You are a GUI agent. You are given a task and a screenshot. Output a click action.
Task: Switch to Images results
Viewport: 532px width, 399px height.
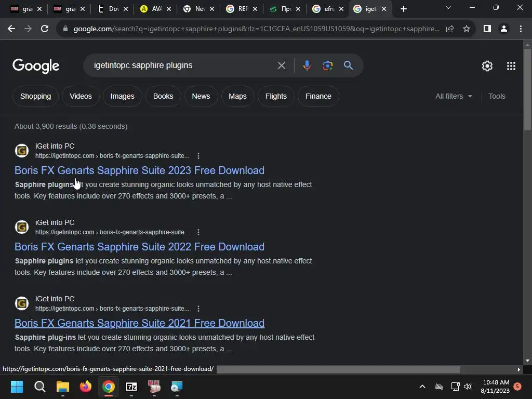(123, 96)
